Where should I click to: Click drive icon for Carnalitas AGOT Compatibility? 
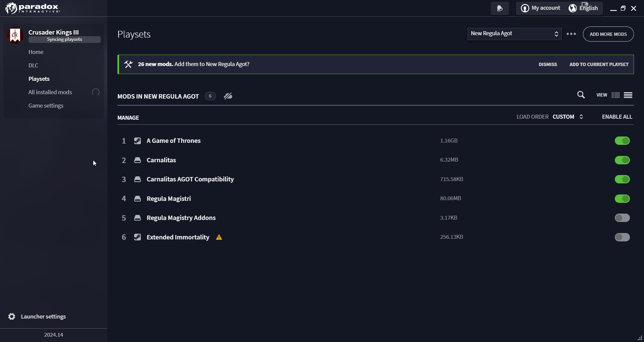(x=138, y=179)
